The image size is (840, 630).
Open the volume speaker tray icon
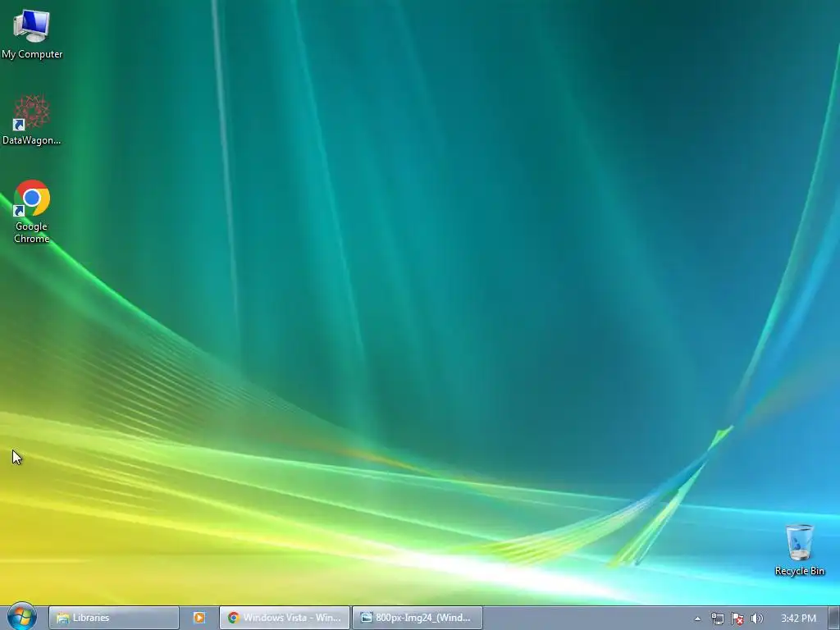coord(756,619)
